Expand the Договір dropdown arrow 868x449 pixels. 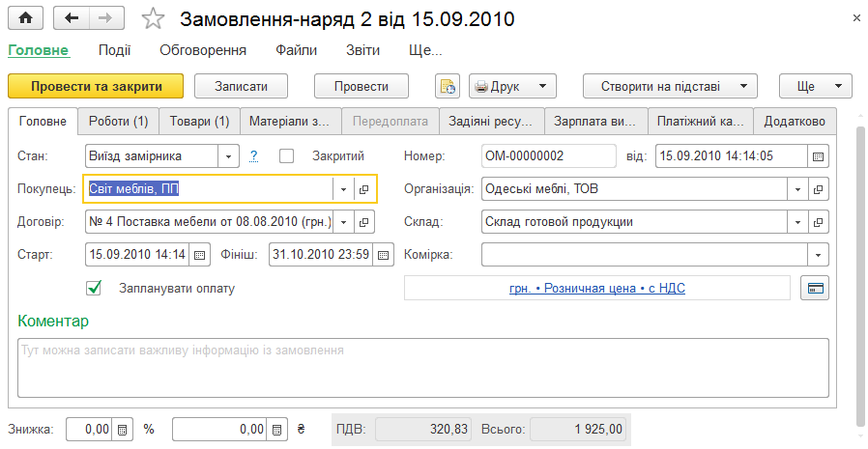(343, 222)
